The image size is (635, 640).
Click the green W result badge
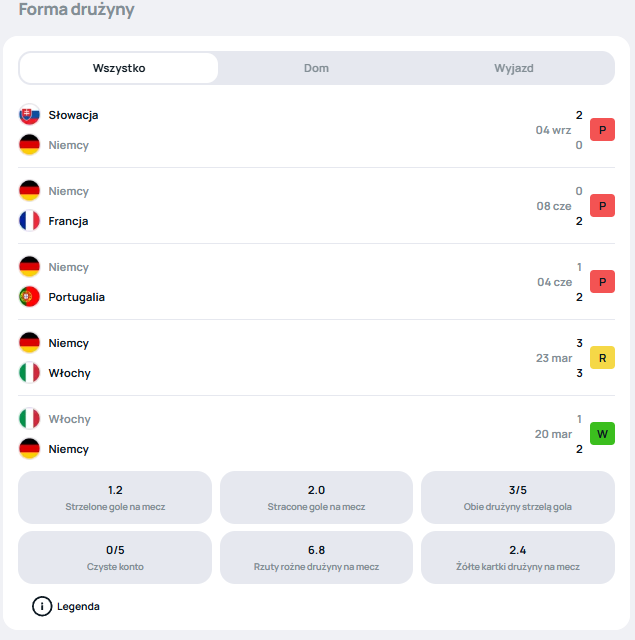[602, 433]
